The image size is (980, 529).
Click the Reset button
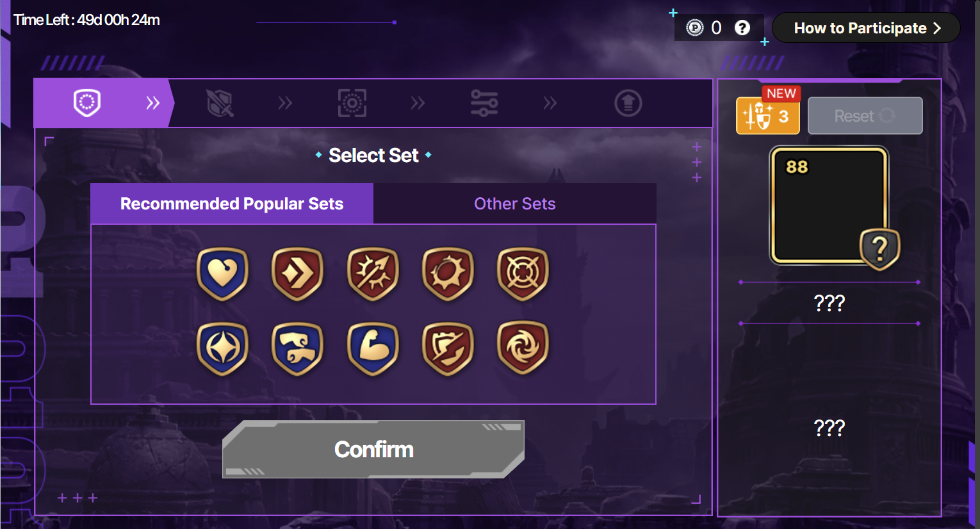coord(865,116)
